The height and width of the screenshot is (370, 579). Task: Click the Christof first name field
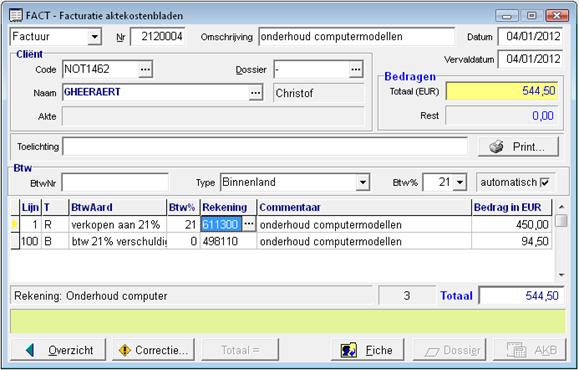pyautogui.click(x=319, y=93)
